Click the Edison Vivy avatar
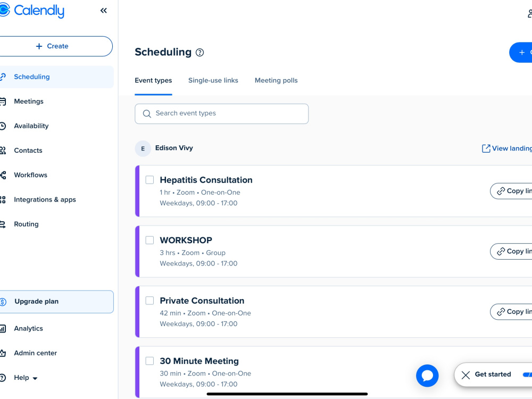This screenshot has height=399, width=532. click(x=143, y=148)
